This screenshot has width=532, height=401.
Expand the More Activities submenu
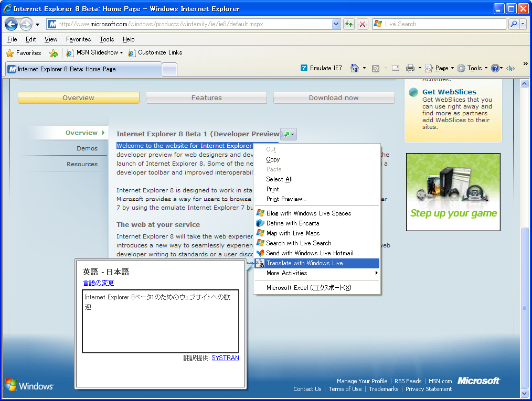pos(317,273)
